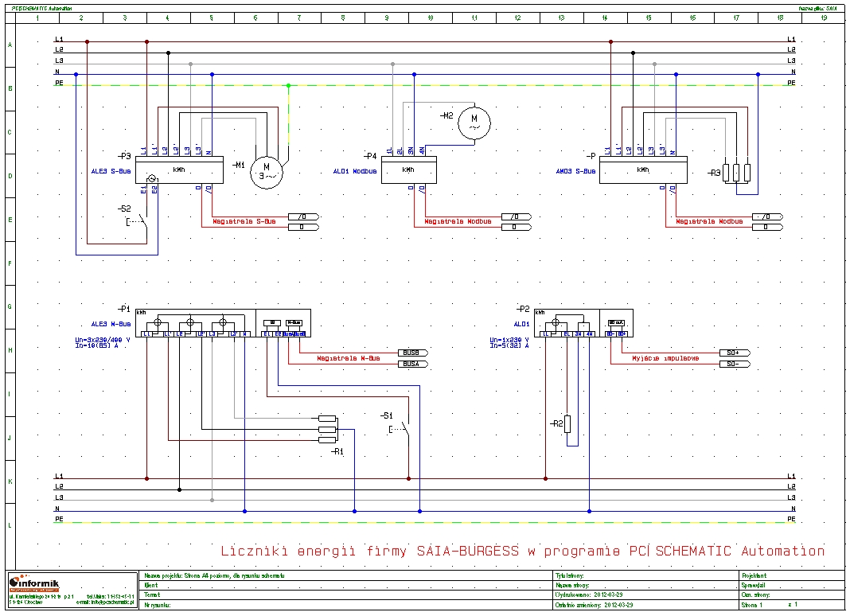
Task: Click row header F on the left ruler
Action: 10,263
